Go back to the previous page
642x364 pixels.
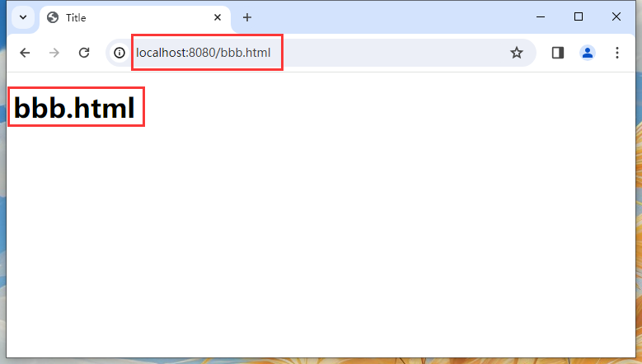coord(25,53)
